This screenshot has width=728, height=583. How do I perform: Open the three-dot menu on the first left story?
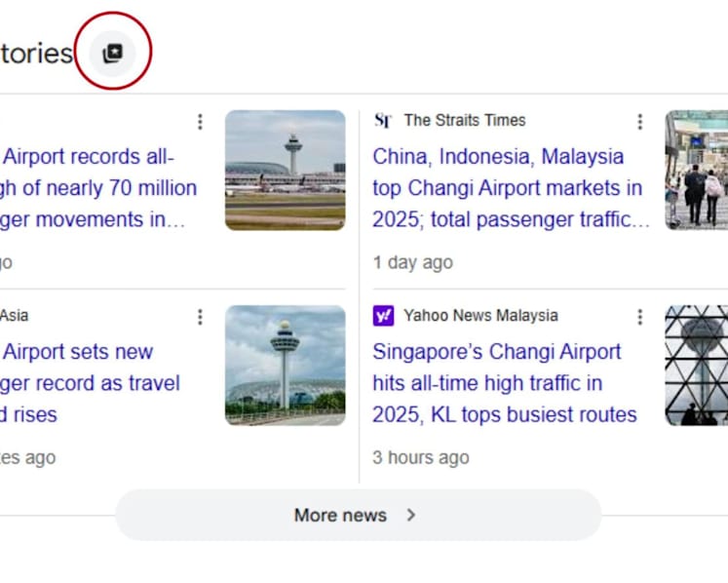point(200,122)
